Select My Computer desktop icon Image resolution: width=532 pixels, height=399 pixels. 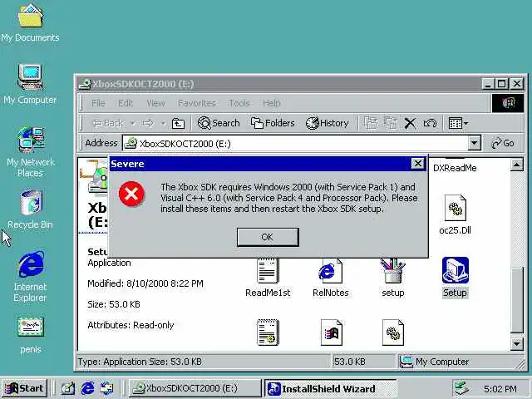[30, 84]
